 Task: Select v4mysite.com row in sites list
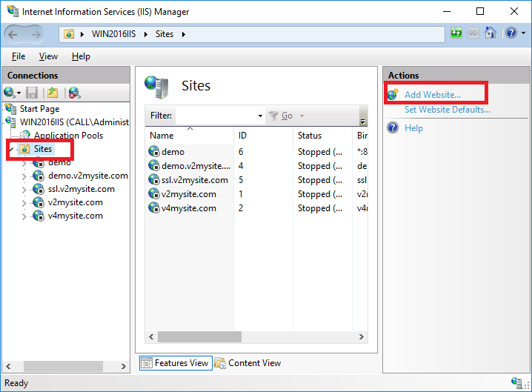point(256,208)
